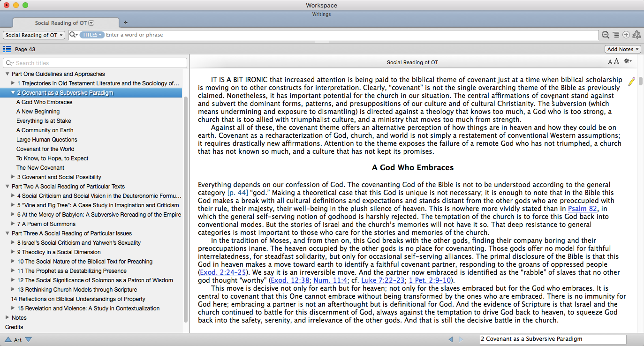Open the Credits entry

(x=14, y=327)
